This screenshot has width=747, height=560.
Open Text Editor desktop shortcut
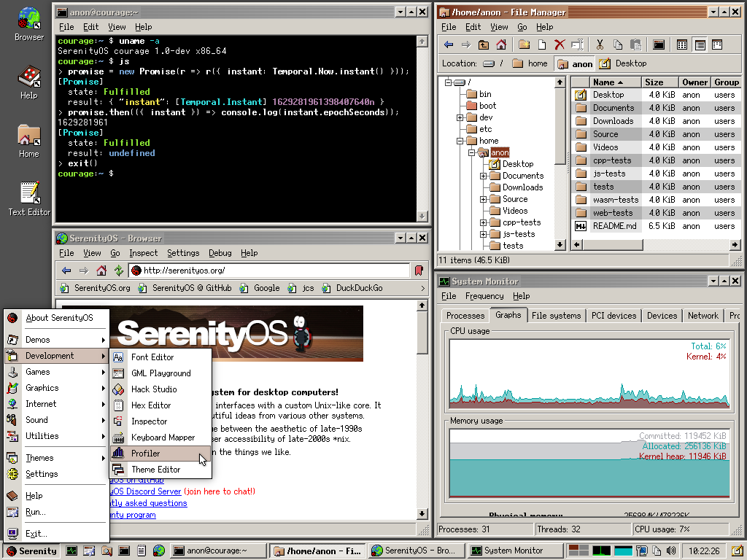coord(29,199)
